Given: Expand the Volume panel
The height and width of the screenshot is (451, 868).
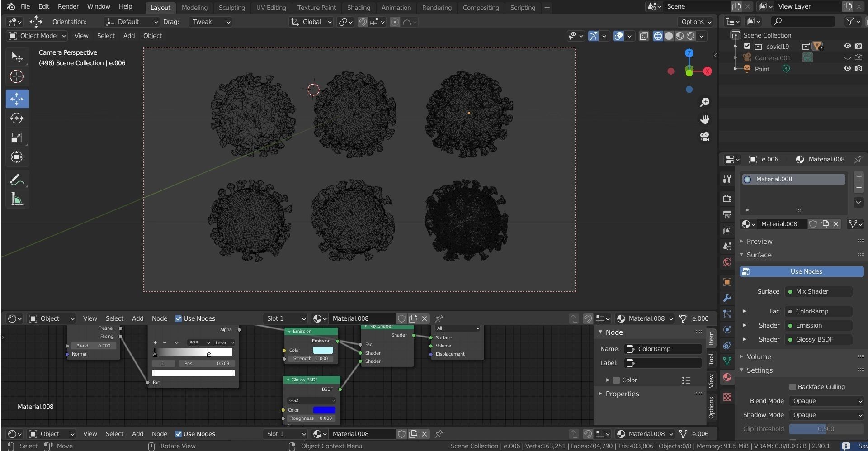Looking at the screenshot, I should click(759, 356).
